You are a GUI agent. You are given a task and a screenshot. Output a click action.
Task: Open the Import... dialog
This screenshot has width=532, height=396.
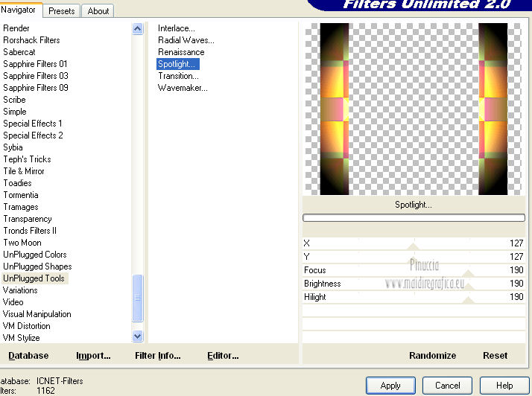pos(93,355)
